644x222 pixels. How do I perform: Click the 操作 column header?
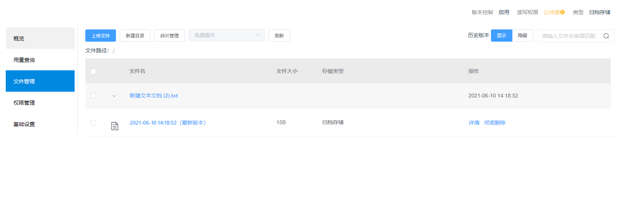[474, 71]
